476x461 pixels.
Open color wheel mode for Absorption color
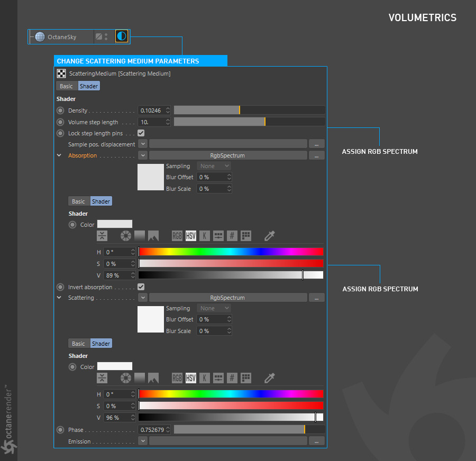(x=125, y=236)
